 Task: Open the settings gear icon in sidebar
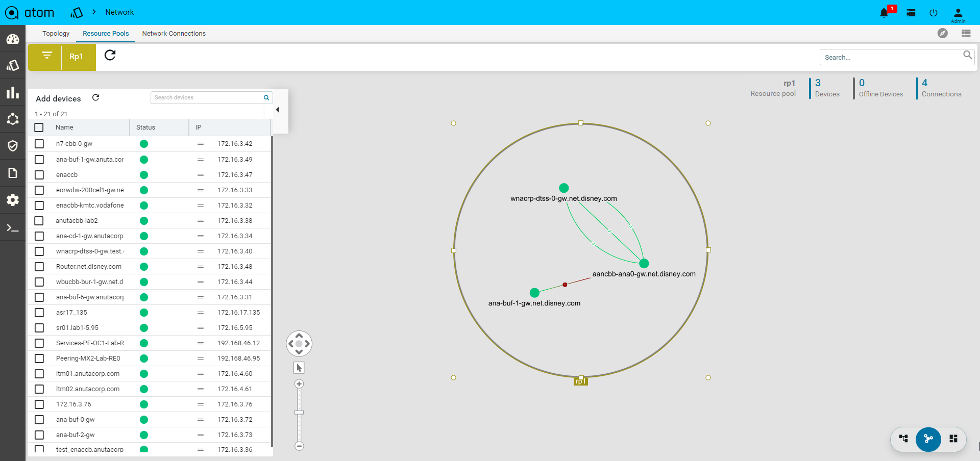click(13, 199)
